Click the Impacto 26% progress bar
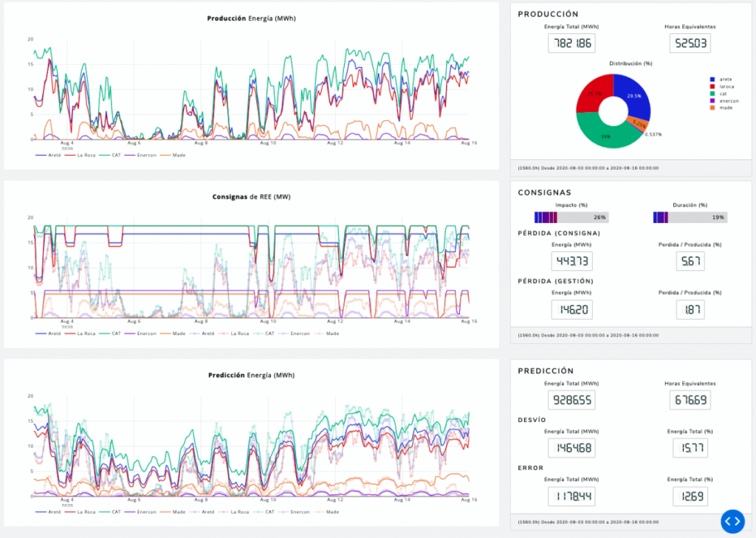The height and width of the screenshot is (538, 756). [x=571, y=218]
